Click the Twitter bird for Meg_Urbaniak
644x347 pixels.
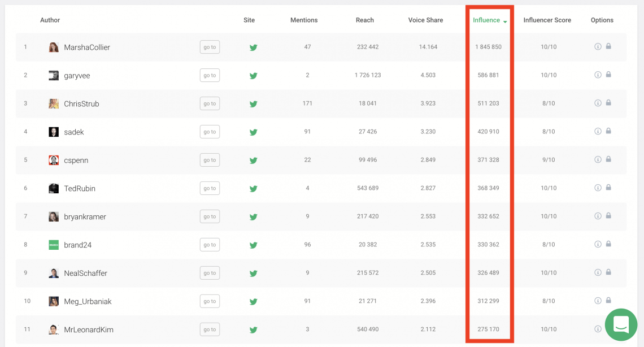tap(254, 301)
